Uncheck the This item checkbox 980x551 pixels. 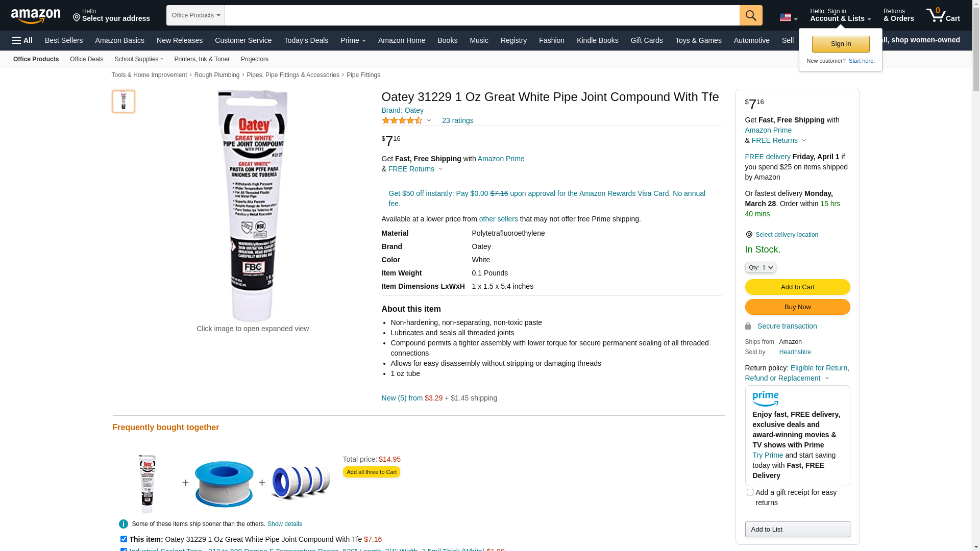click(x=124, y=539)
